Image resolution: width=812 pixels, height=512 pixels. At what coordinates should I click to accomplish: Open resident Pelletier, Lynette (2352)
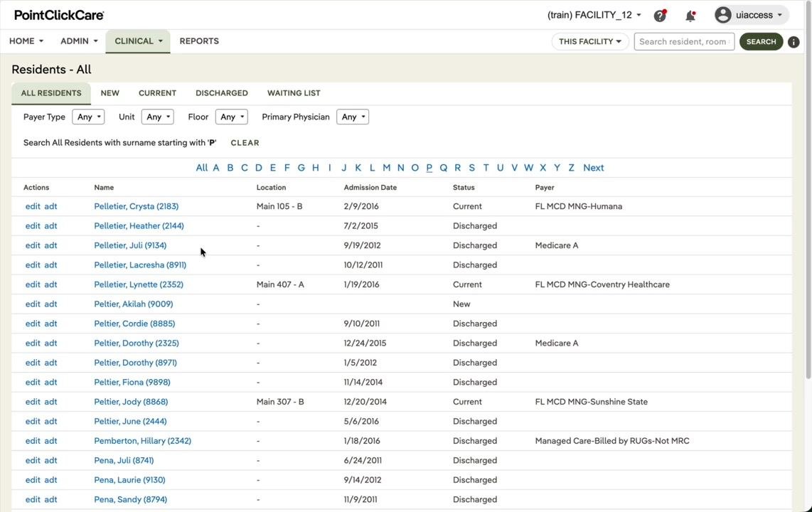(x=138, y=284)
